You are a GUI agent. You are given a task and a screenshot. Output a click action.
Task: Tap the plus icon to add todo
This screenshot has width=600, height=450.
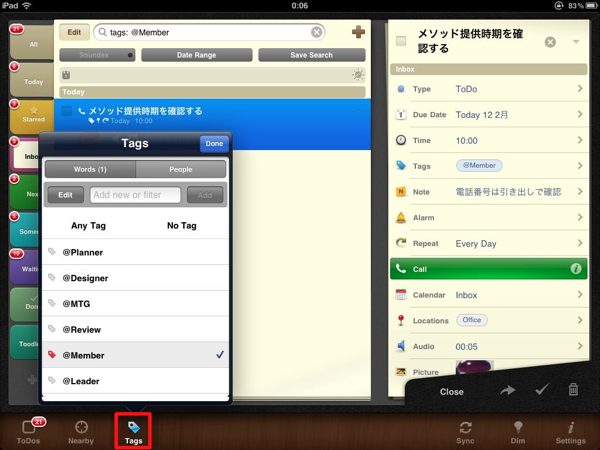pos(358,32)
